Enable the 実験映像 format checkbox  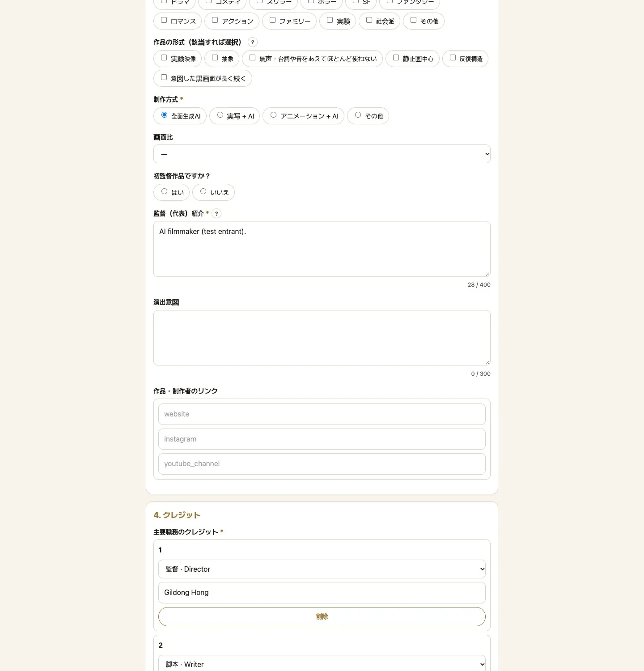click(x=164, y=58)
